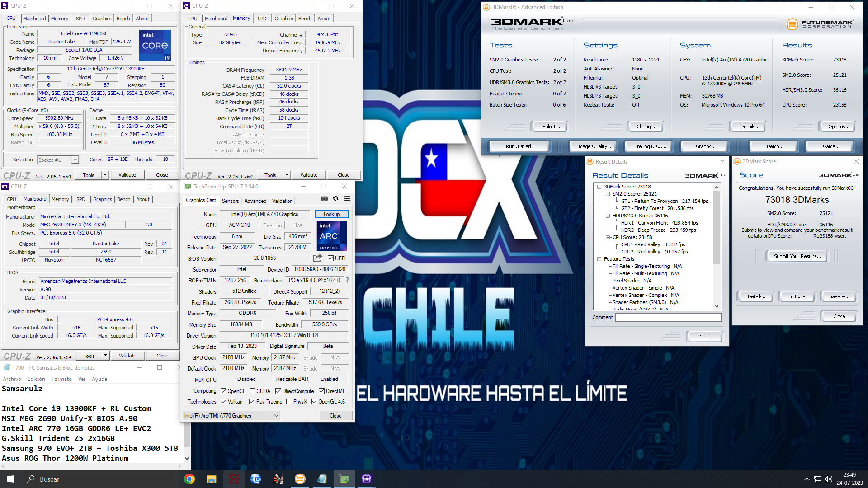Open the Notepad taskbar icon
Image resolution: width=868 pixels, height=488 pixels.
(322, 479)
